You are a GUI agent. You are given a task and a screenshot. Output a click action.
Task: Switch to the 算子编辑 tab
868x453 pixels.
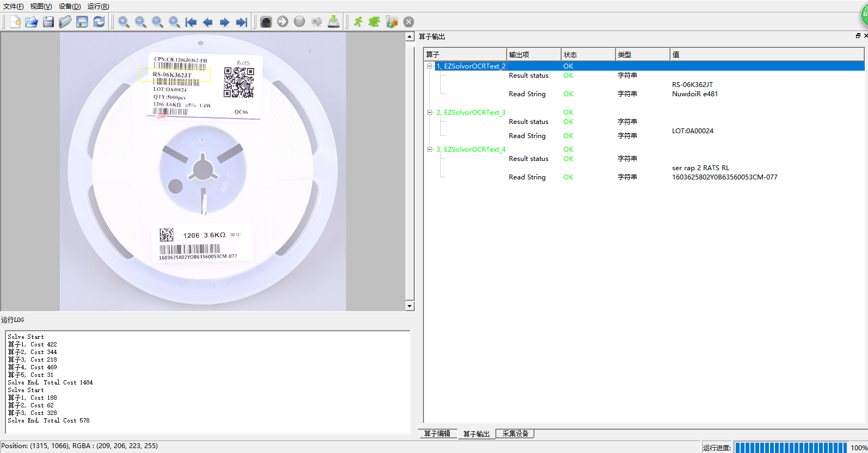(438, 433)
